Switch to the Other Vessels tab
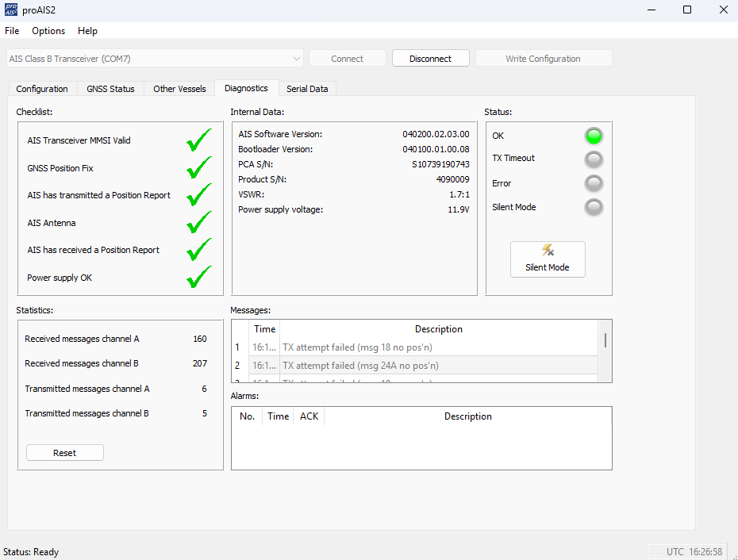This screenshot has height=560, width=738. (179, 89)
